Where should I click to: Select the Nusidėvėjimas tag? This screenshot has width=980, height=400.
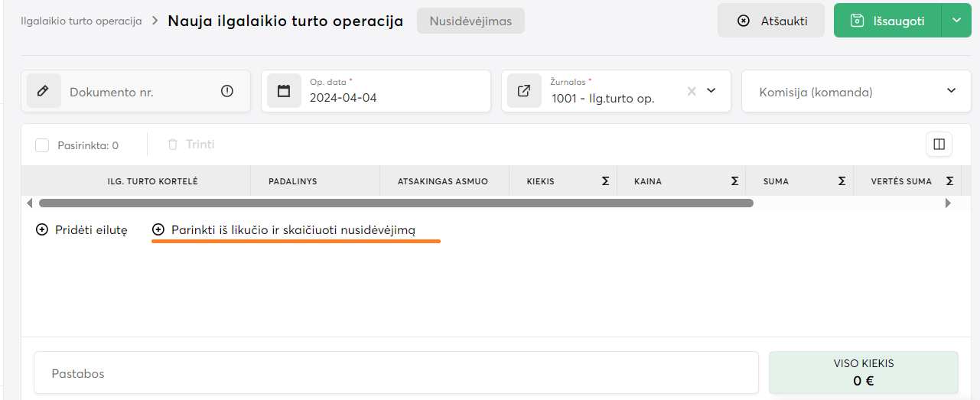470,21
